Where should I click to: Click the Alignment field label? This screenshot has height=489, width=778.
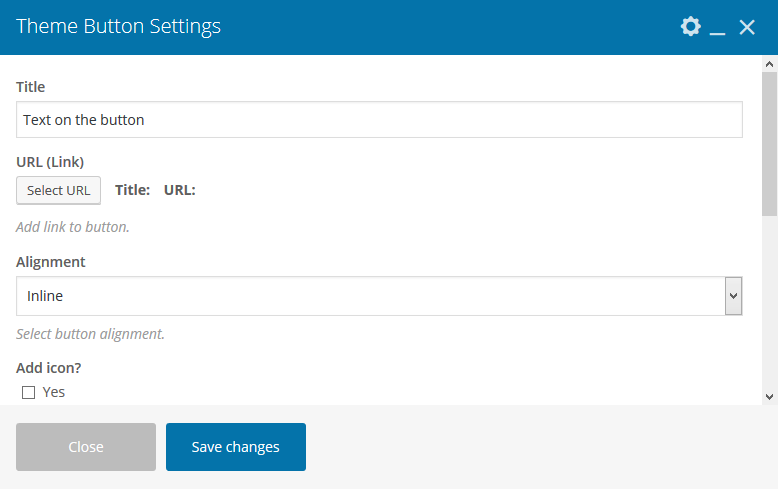(51, 262)
